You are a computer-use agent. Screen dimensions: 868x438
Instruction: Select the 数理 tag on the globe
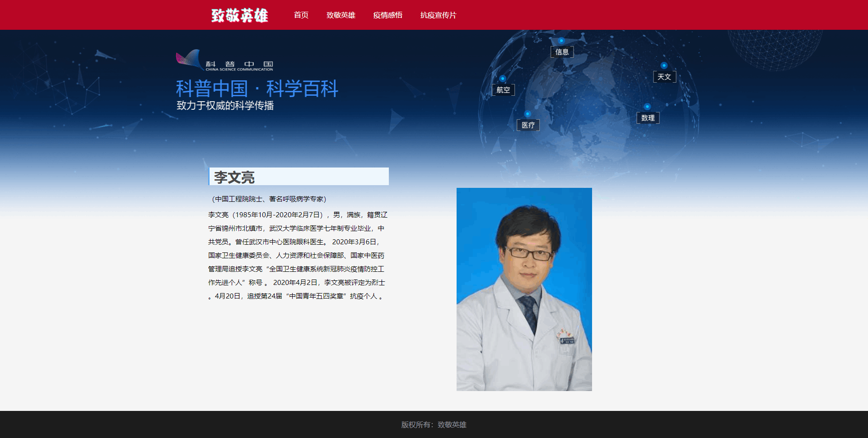(x=648, y=118)
